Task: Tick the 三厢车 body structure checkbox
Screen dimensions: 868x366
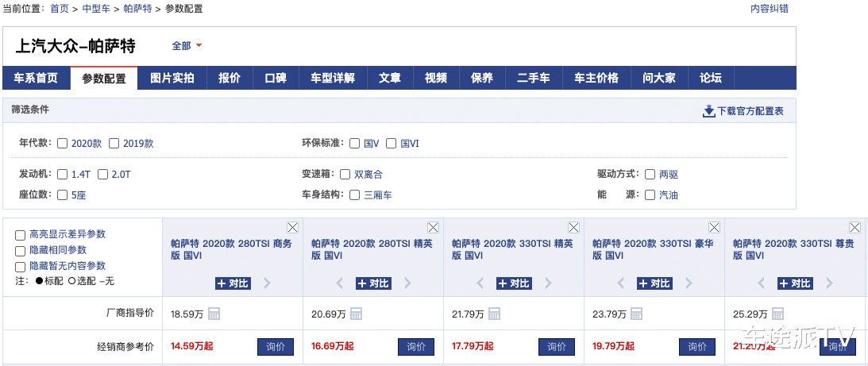Action: click(x=354, y=195)
